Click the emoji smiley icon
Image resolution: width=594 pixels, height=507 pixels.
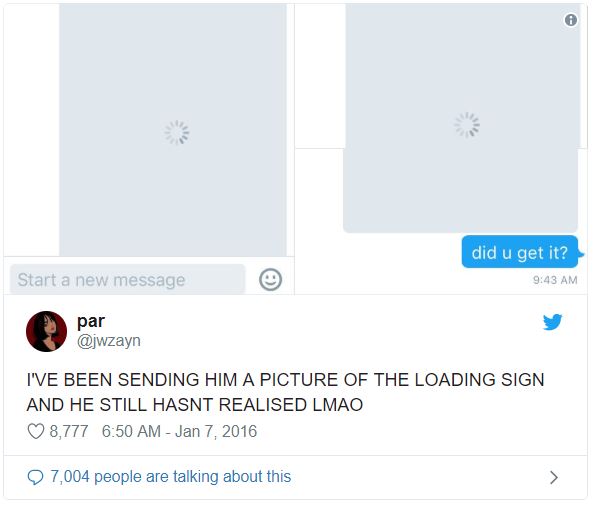pos(270,280)
